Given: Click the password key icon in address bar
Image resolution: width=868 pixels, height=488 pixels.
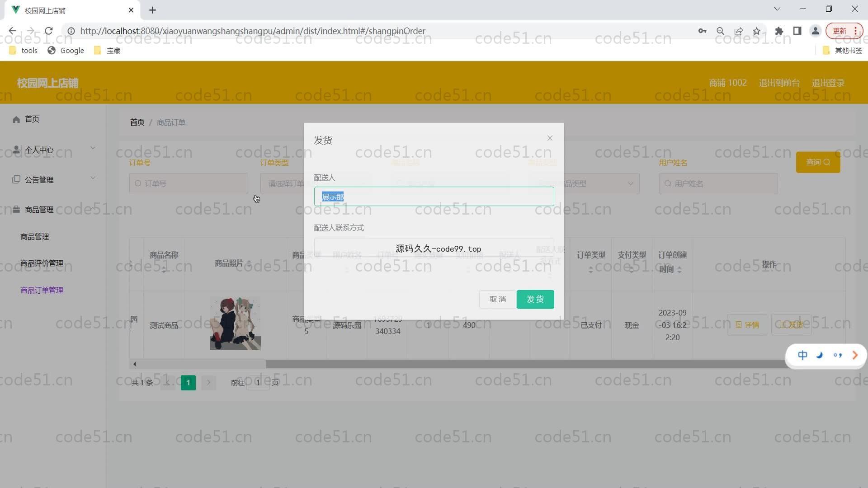Looking at the screenshot, I should tap(702, 31).
